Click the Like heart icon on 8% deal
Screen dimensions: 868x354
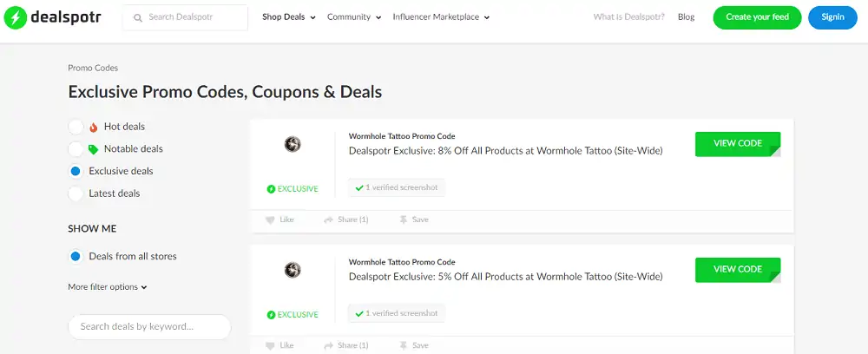point(270,220)
